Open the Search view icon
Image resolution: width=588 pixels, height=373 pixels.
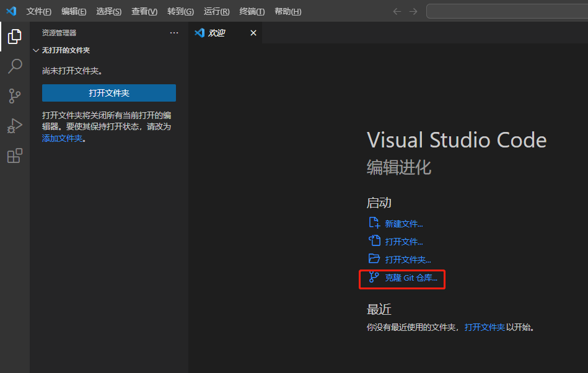(x=15, y=66)
